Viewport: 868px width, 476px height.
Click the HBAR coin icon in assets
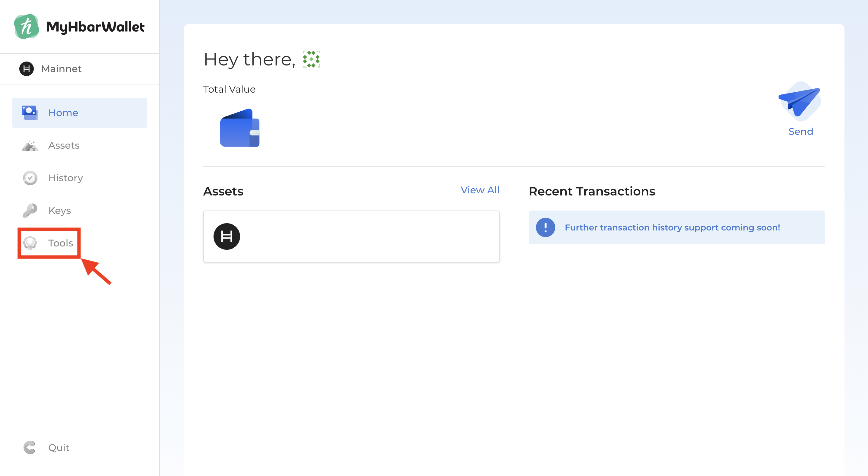coord(227,236)
